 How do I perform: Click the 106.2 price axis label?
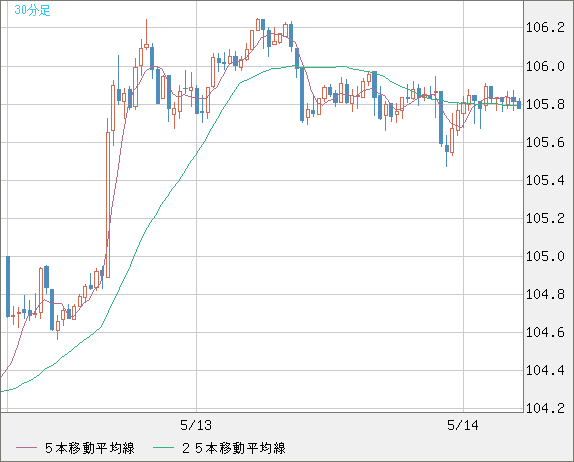click(545, 27)
